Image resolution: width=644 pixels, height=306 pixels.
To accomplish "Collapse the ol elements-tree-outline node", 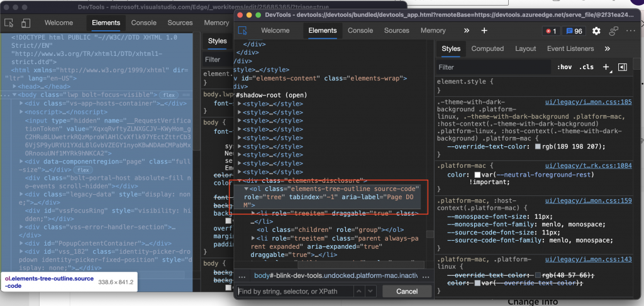I will click(246, 189).
